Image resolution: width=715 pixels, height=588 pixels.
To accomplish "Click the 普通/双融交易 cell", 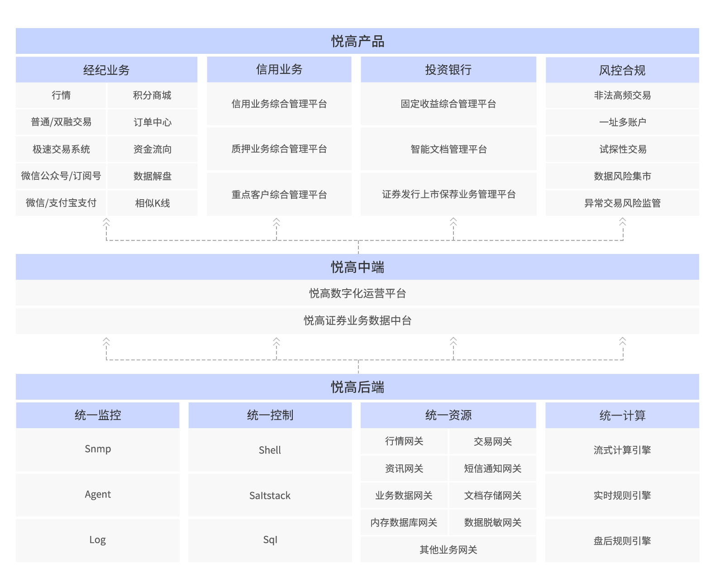I will click(61, 122).
